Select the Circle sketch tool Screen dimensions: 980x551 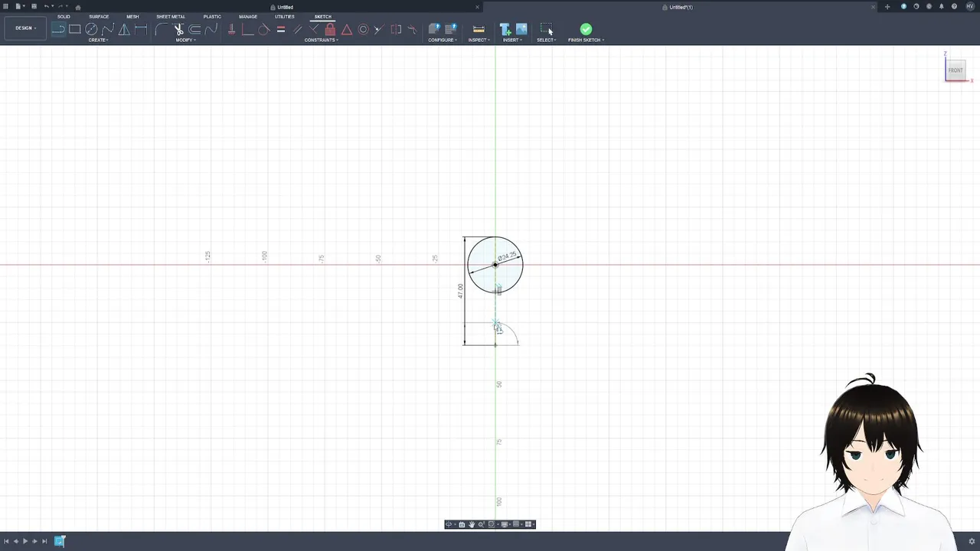click(x=91, y=29)
